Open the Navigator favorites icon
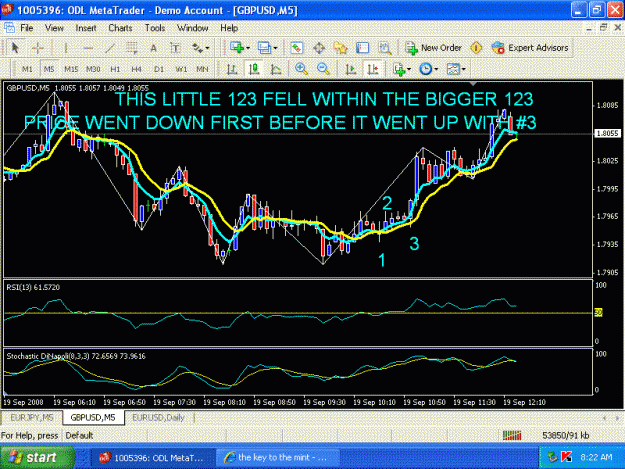625x469 pixels. [340, 48]
